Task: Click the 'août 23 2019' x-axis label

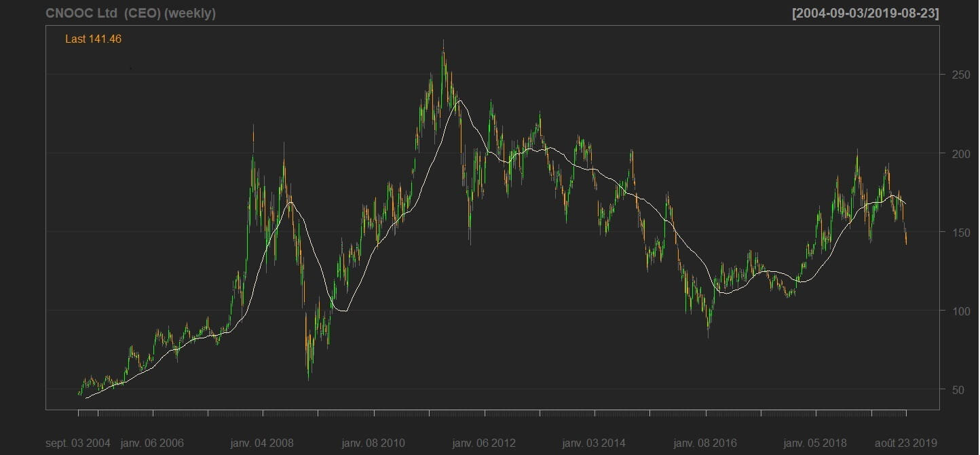Action: click(907, 443)
